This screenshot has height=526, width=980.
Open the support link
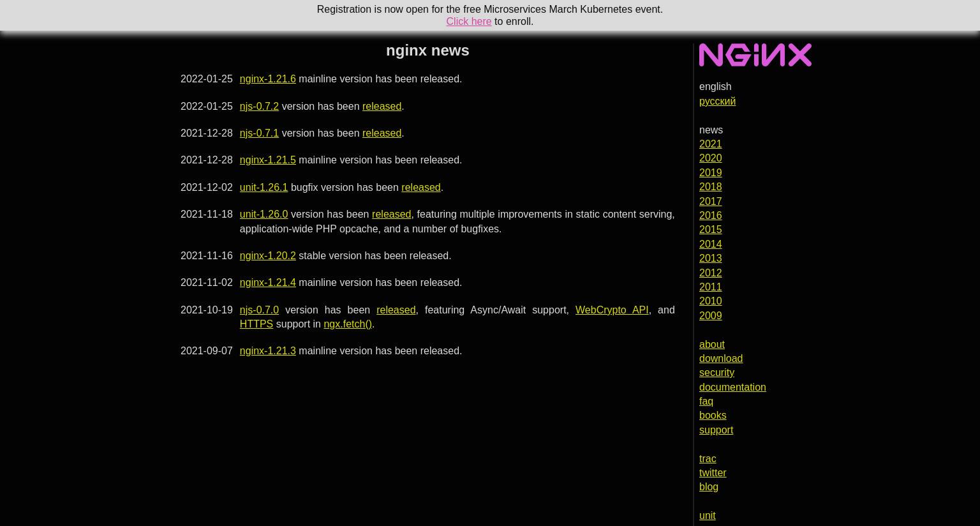tap(716, 430)
